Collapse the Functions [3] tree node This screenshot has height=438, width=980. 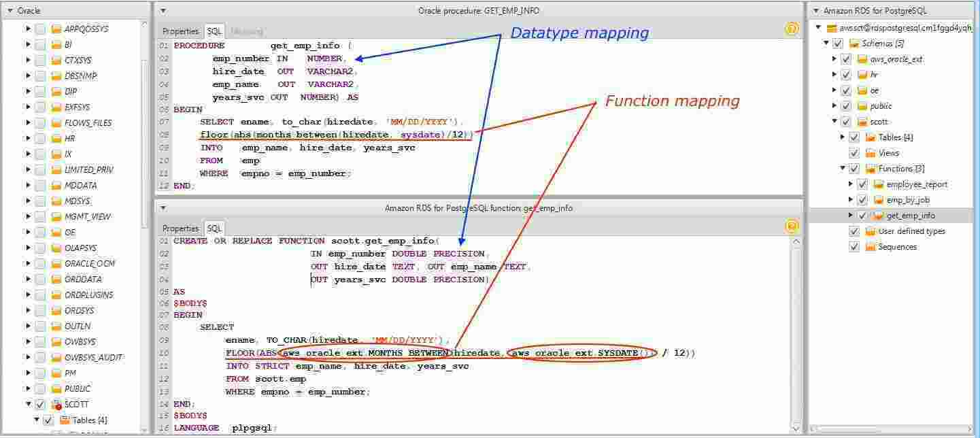tap(842, 168)
